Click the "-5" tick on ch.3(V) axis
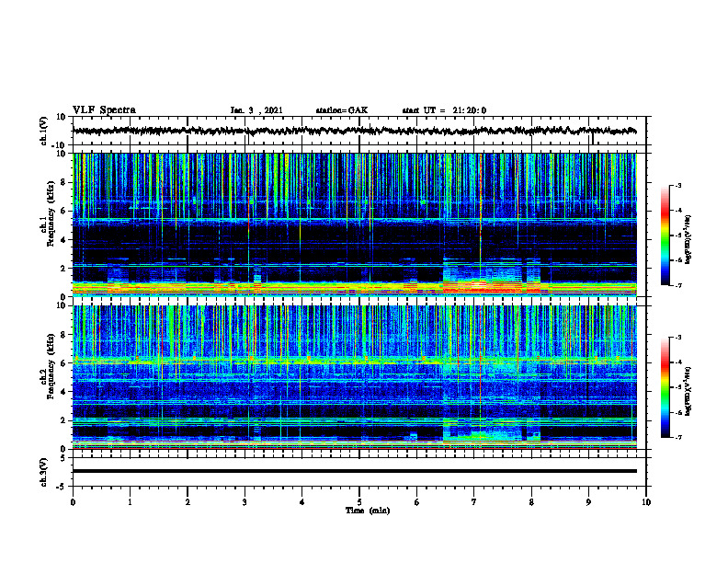 tap(62, 487)
